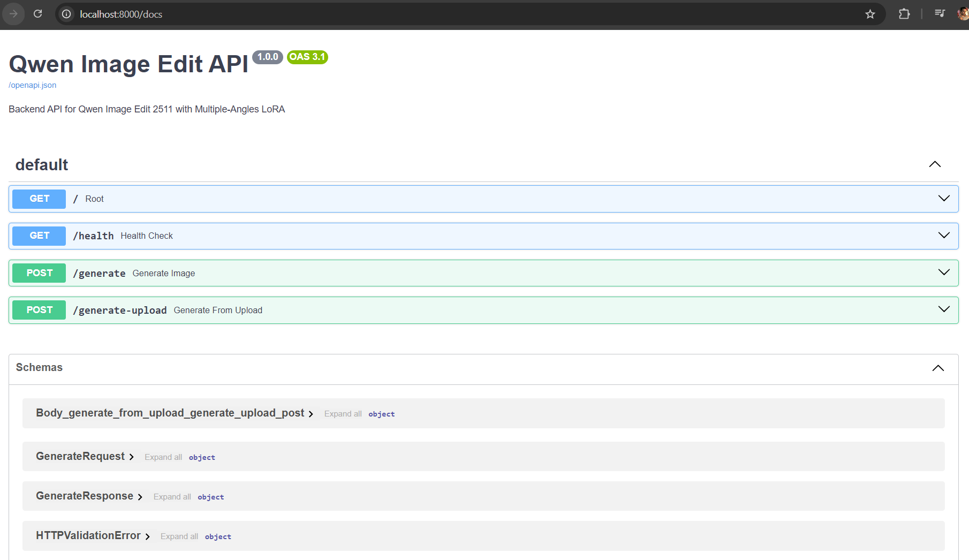Click Expand all for GenerateRequest schema
Screen dimensions: 969x560
[163, 457]
